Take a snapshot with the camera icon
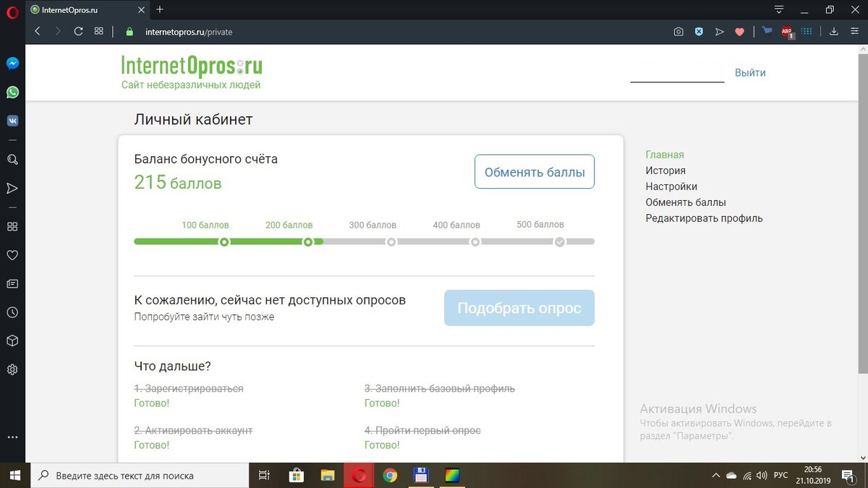 tap(678, 31)
